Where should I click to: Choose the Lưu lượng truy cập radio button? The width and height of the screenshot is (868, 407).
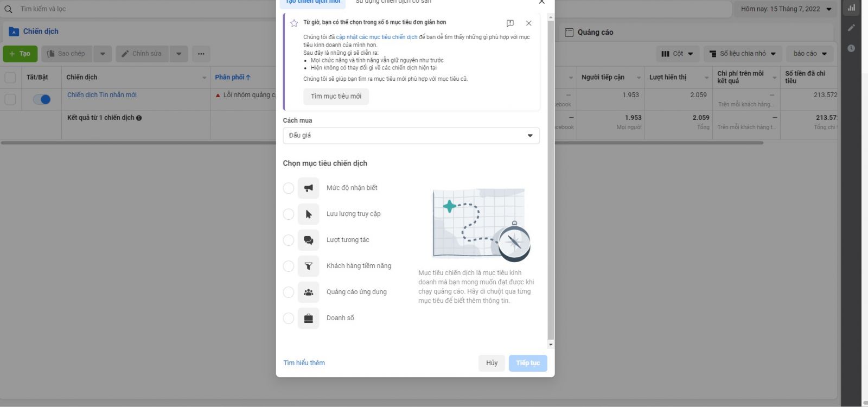(x=289, y=214)
